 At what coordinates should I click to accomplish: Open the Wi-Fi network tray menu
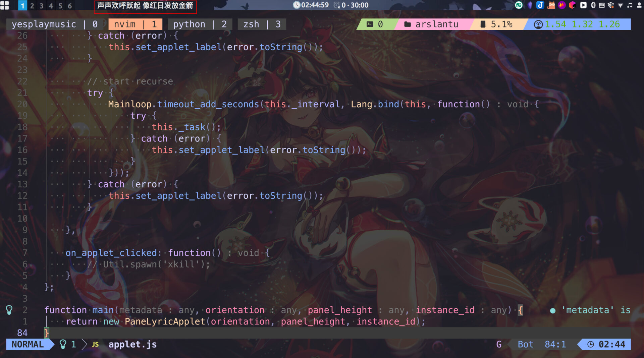(620, 5)
